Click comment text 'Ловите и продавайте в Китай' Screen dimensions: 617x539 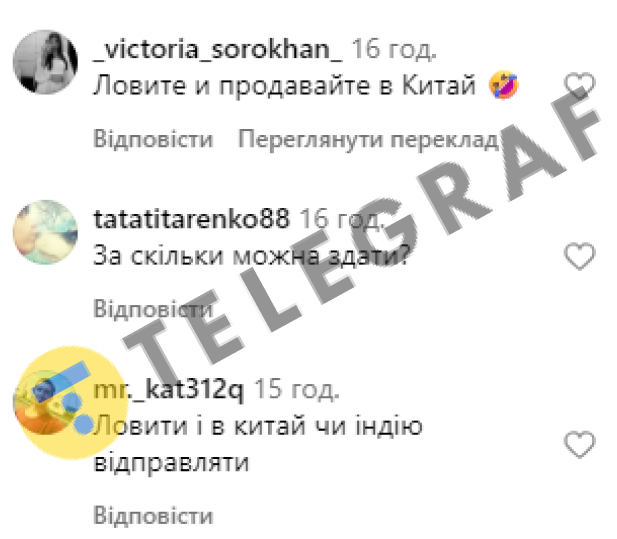click(x=284, y=85)
